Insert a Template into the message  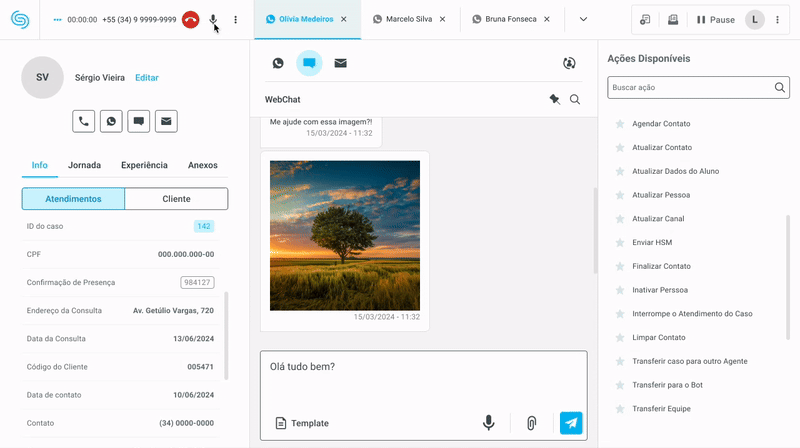point(302,423)
